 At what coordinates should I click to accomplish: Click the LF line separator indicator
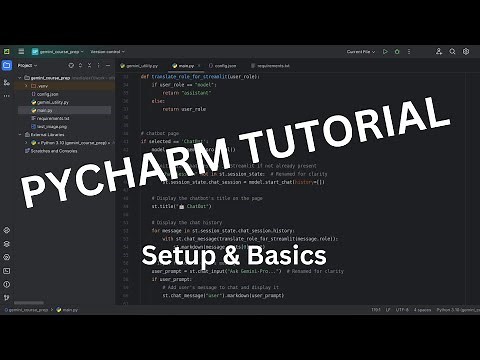point(388,310)
